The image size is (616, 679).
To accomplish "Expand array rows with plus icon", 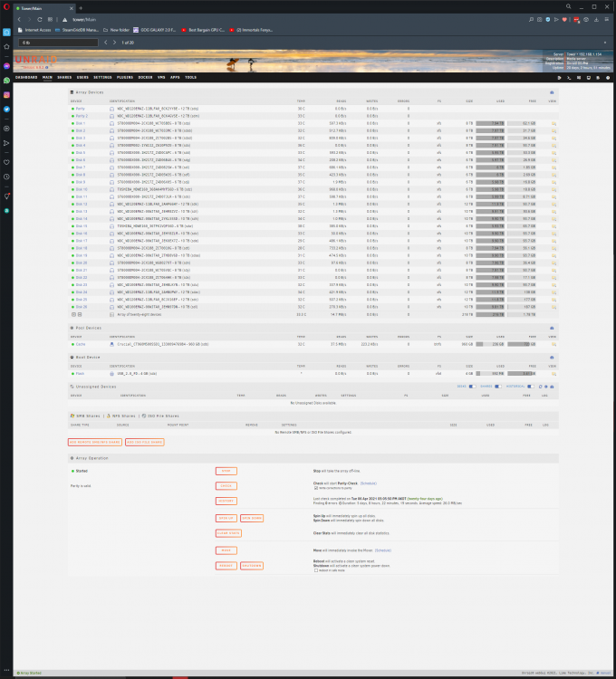I will click(73, 314).
